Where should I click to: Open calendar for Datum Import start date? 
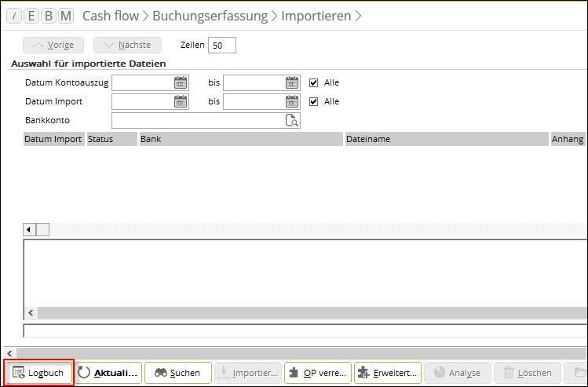[181, 101]
